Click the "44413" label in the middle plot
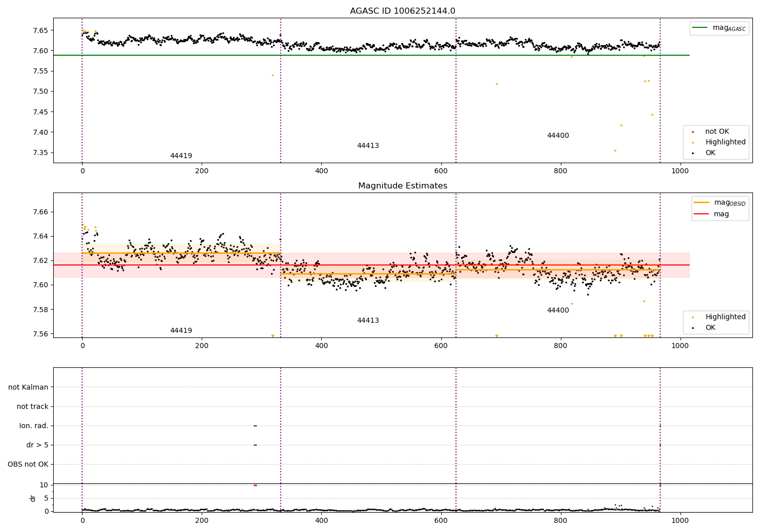The height and width of the screenshot is (532, 760). tap(368, 321)
